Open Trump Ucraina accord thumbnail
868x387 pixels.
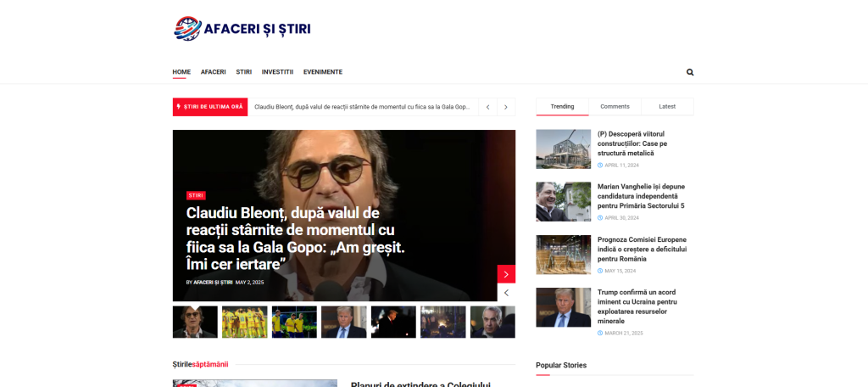564,308
